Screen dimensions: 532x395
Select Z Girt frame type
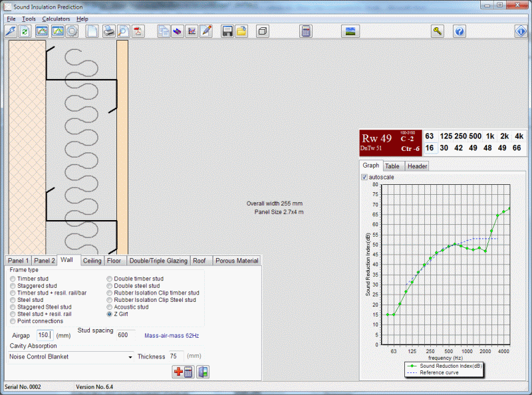(x=118, y=315)
